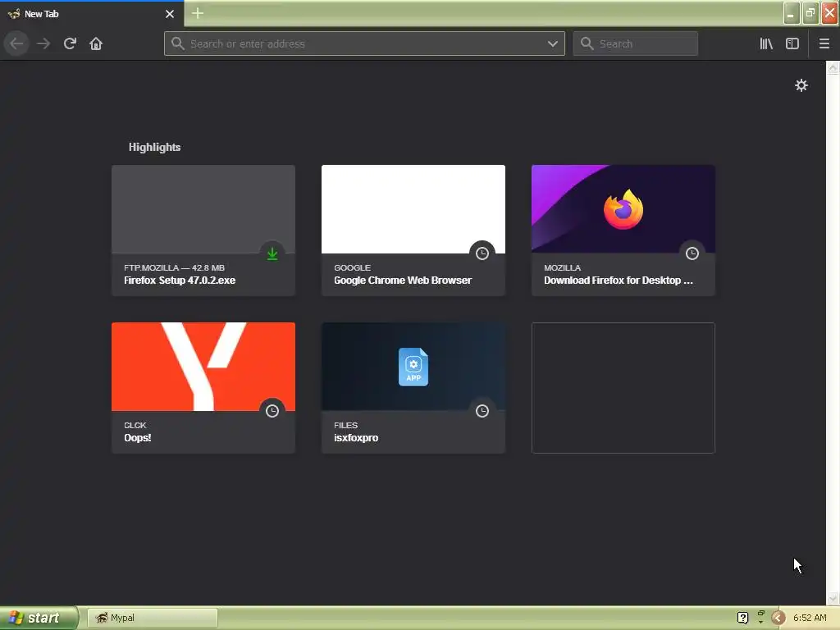Open Google Chrome Web Browser highlight
The width and height of the screenshot is (840, 630).
coord(413,231)
